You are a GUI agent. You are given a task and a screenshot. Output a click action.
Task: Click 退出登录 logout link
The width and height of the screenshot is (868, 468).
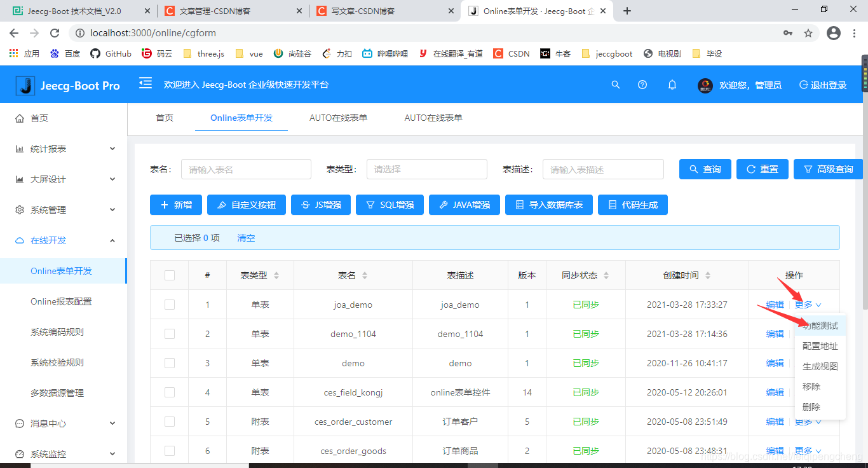point(823,85)
